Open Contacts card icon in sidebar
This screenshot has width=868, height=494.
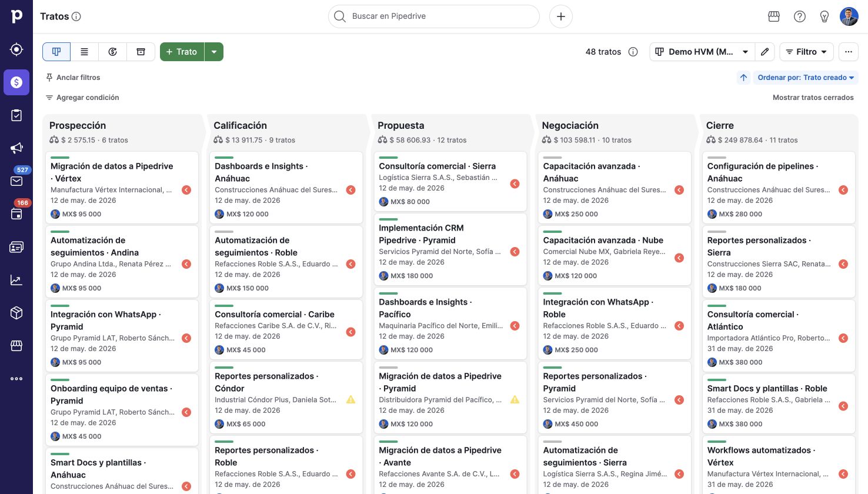point(16,247)
